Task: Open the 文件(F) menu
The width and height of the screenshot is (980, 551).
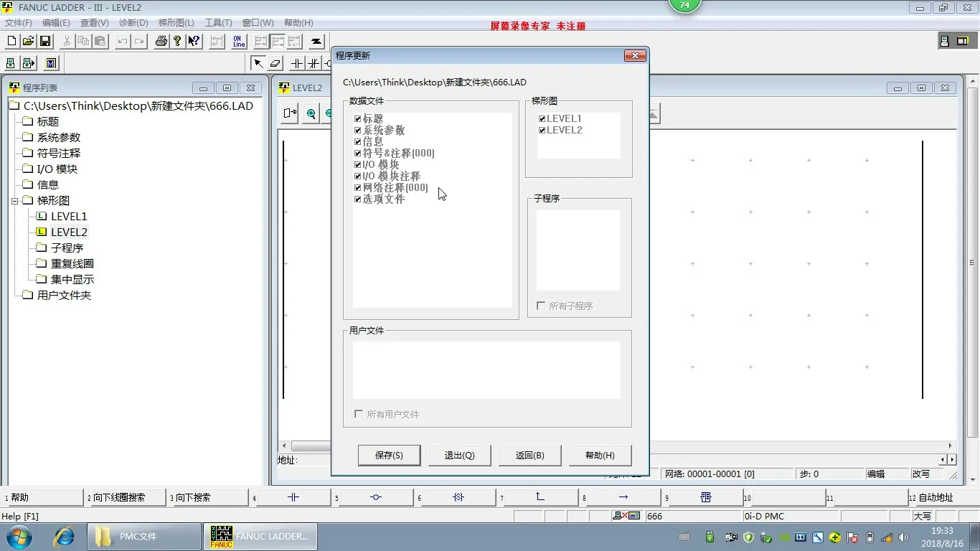Action: pyautogui.click(x=19, y=23)
